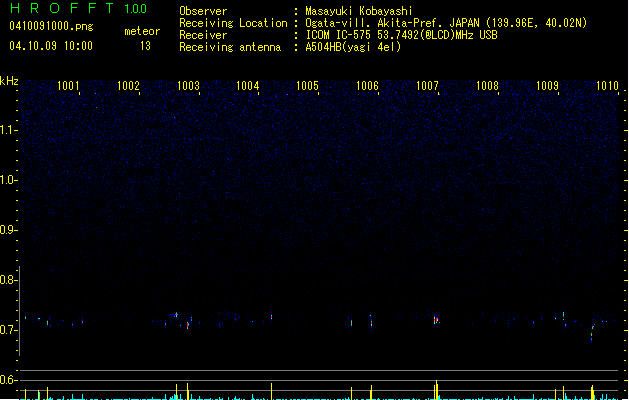
Task: Click the tallest yellow intensity spike under 1007
Action: [436, 390]
